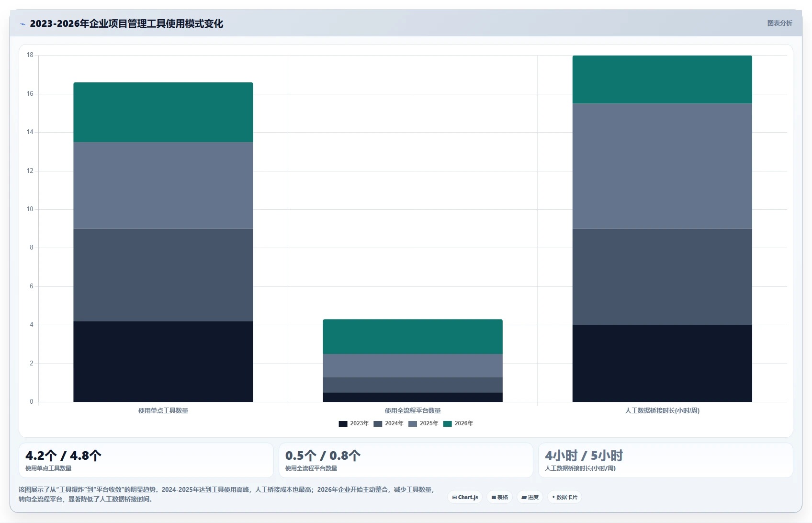Click the 4.2个 / 4.8个 stat card
812x523 pixels.
point(146,460)
